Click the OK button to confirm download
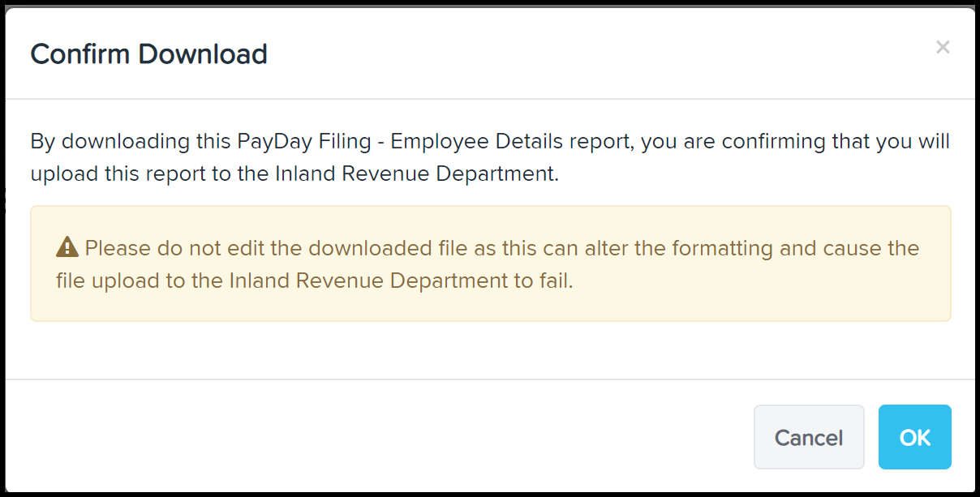This screenshot has height=497, width=980. [x=914, y=437]
